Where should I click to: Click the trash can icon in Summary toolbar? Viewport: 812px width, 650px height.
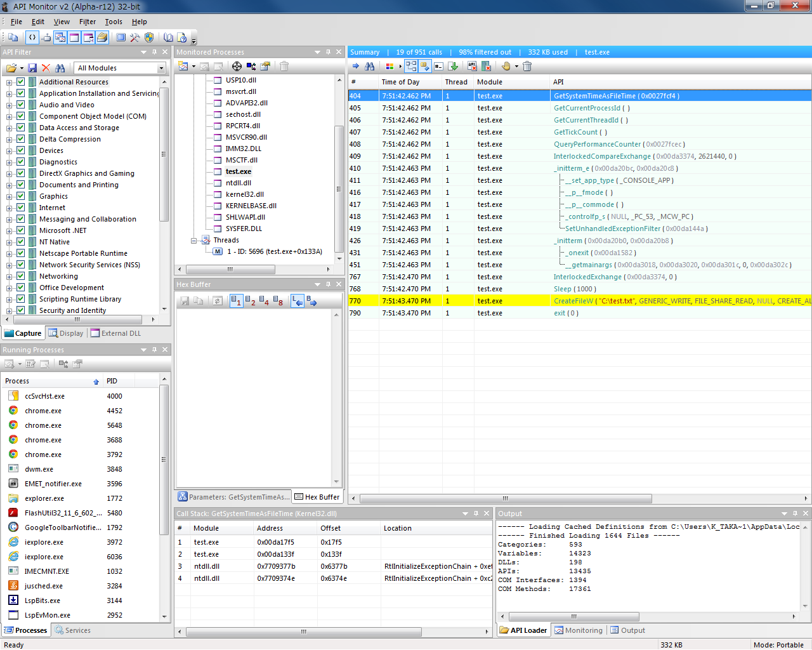coord(527,66)
